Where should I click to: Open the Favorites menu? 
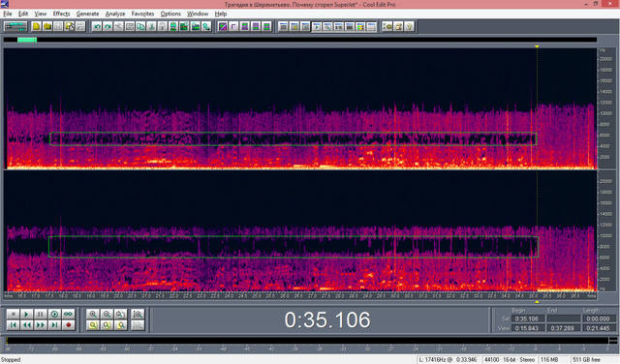pyautogui.click(x=142, y=14)
